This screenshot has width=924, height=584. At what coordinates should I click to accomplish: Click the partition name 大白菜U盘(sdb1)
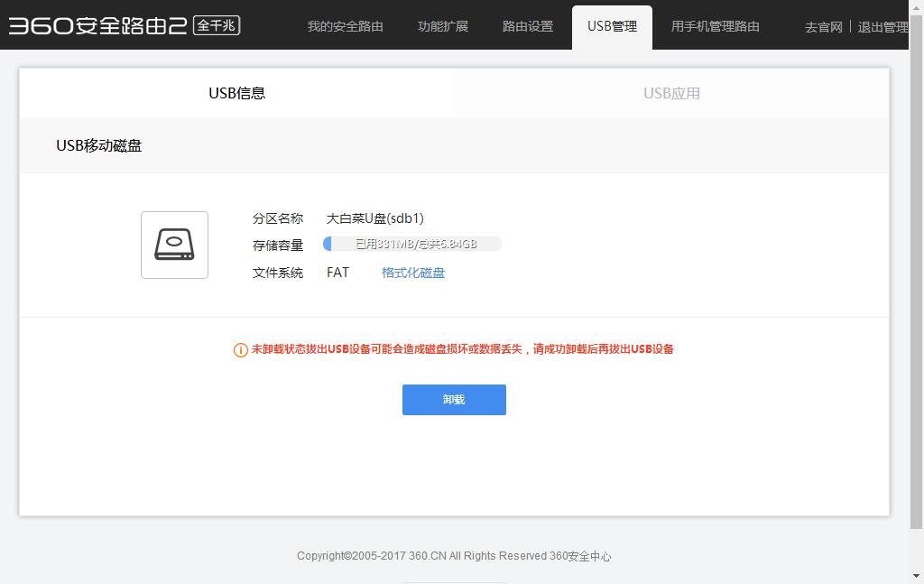(374, 218)
